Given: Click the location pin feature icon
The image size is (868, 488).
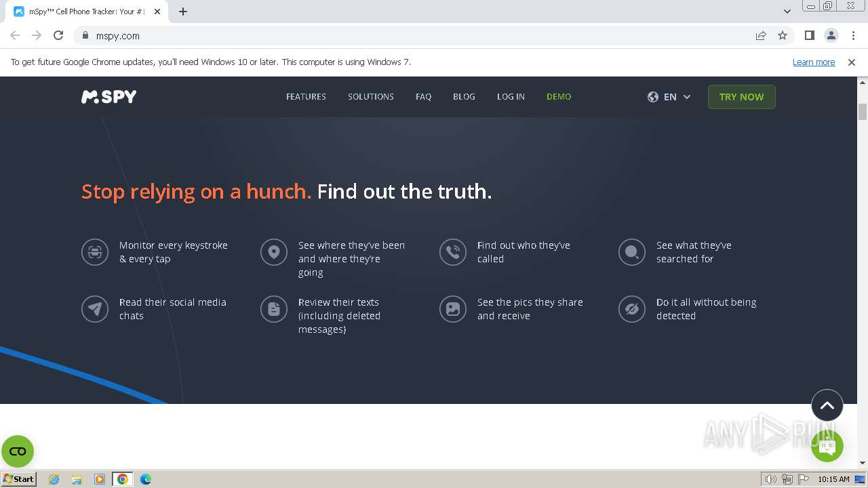Looking at the screenshot, I should [274, 252].
